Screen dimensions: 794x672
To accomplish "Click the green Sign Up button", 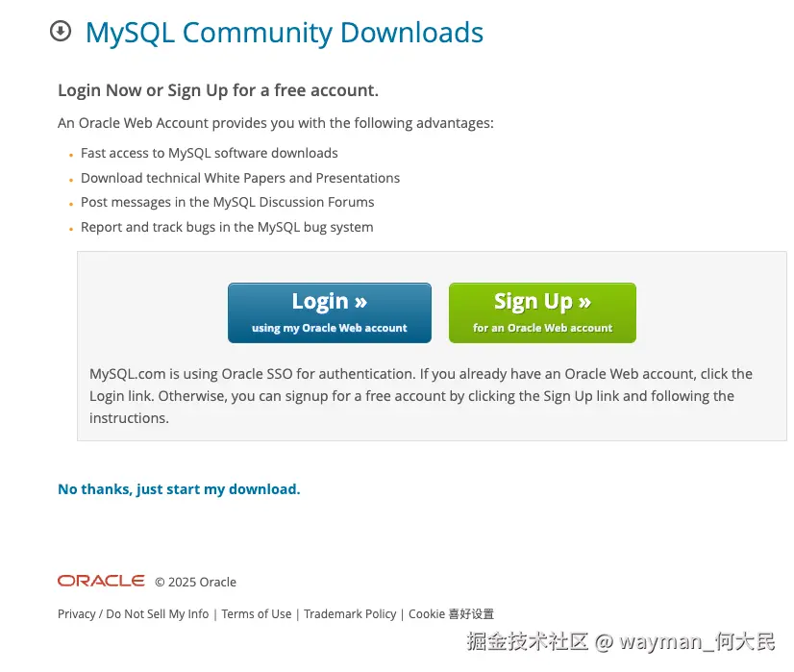I will tap(542, 313).
